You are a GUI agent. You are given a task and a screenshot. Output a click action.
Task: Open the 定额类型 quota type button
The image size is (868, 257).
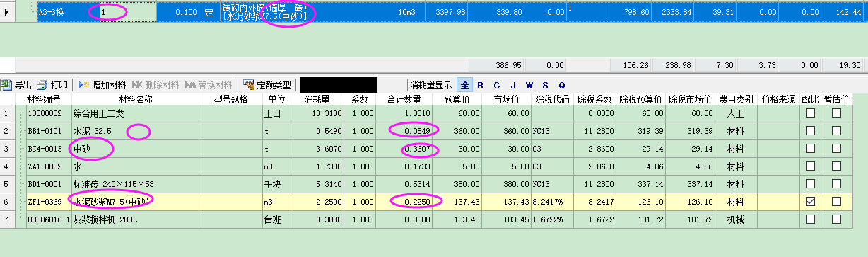pyautogui.click(x=266, y=84)
